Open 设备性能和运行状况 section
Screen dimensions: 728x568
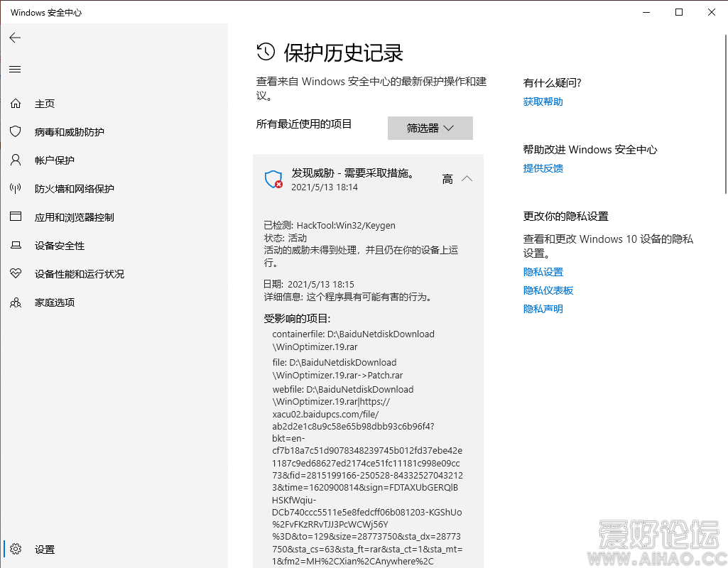(80, 274)
